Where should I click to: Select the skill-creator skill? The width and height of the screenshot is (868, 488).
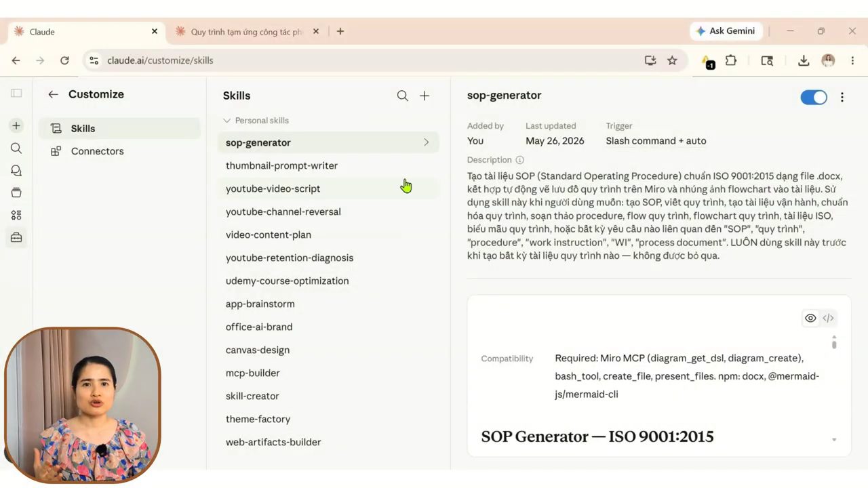click(328, 396)
